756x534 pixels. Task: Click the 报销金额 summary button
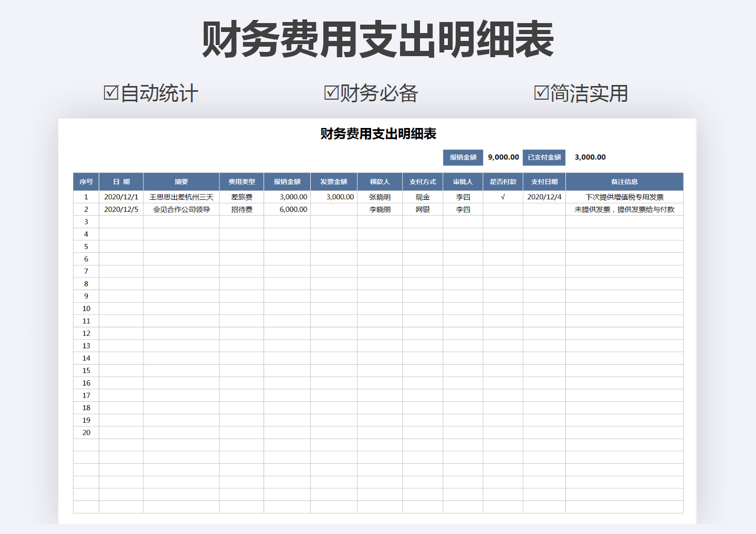coord(464,157)
